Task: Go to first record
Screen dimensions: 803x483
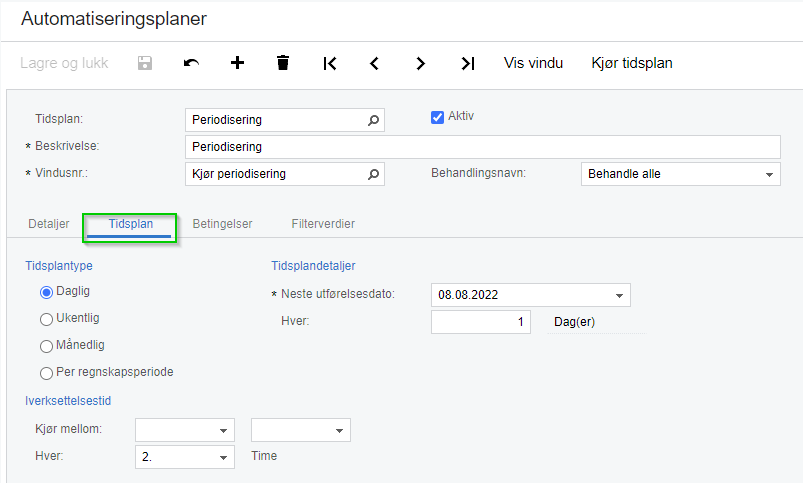Action: click(x=330, y=64)
